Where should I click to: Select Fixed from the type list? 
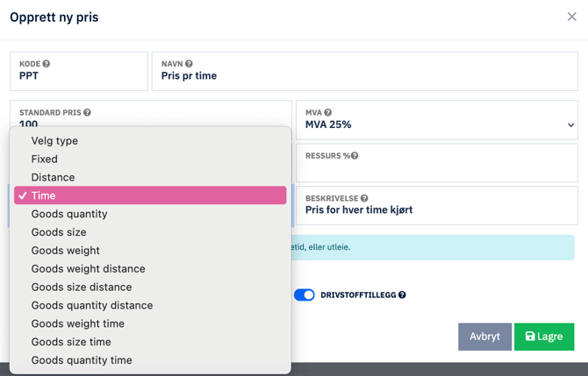click(x=45, y=160)
